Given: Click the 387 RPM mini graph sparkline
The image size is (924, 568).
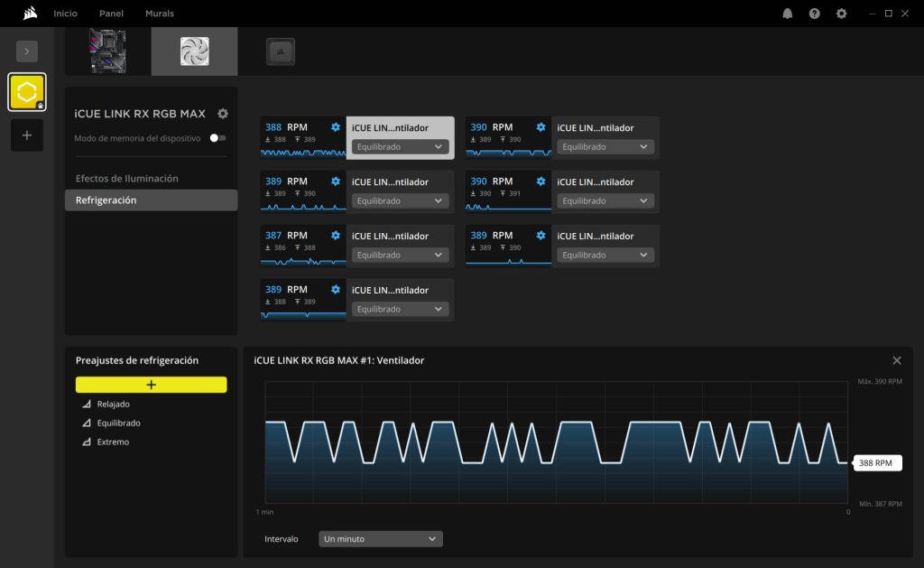Looking at the screenshot, I should click(x=303, y=261).
